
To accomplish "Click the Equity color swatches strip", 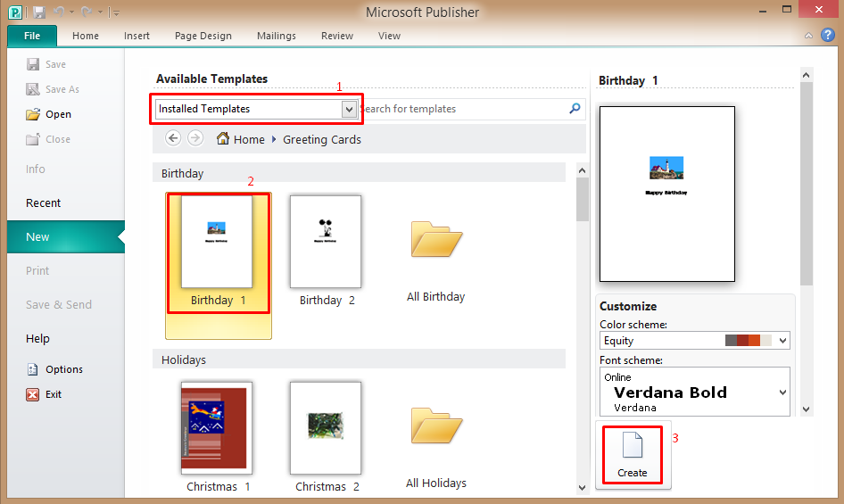I will click(x=749, y=340).
